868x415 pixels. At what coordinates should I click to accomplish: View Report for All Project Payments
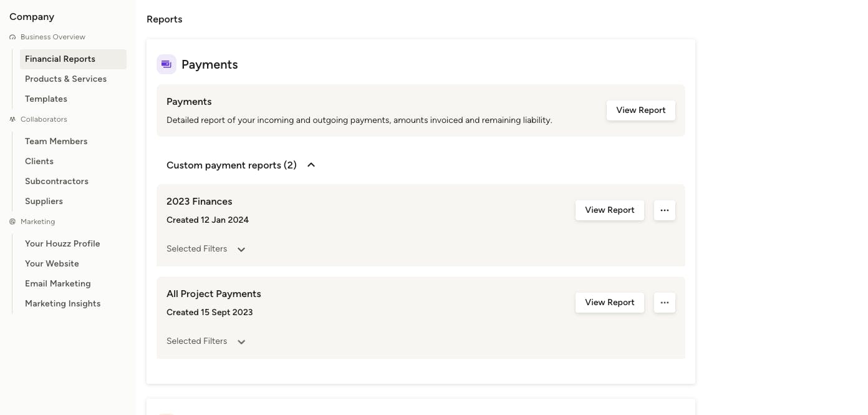point(610,303)
